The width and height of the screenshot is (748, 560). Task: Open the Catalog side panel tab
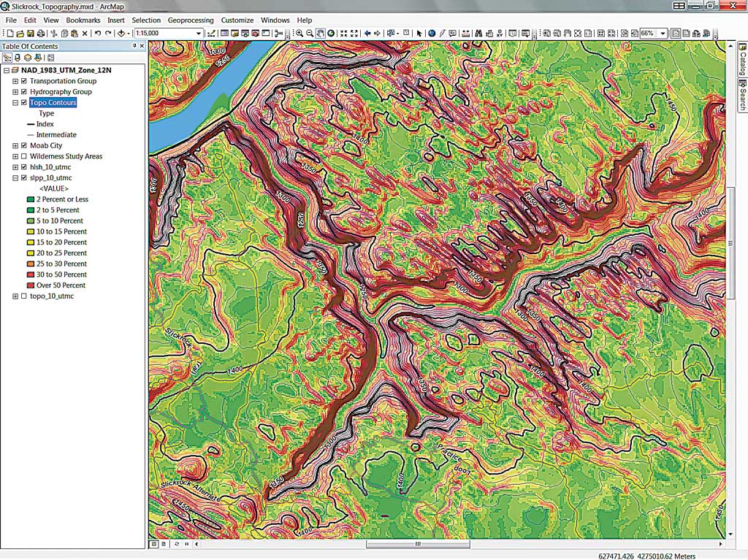[741, 64]
